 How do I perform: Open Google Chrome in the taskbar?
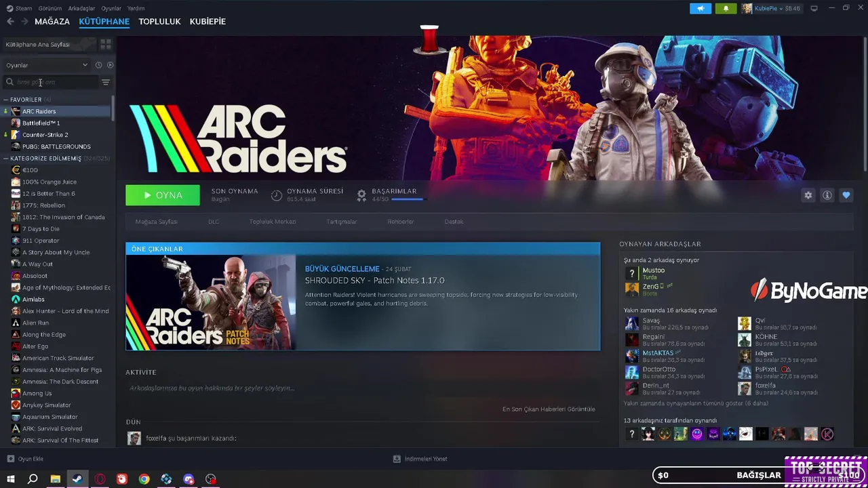[x=144, y=479]
